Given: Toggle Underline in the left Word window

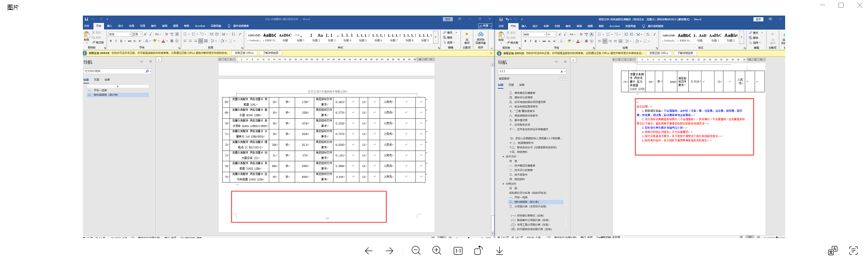Looking at the screenshot, I should (x=121, y=41).
